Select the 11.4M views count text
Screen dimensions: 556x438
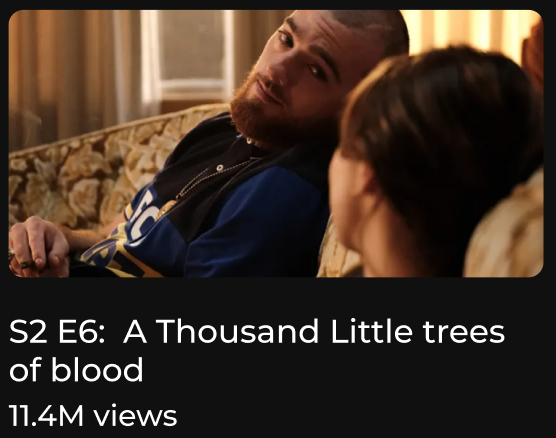point(93,415)
